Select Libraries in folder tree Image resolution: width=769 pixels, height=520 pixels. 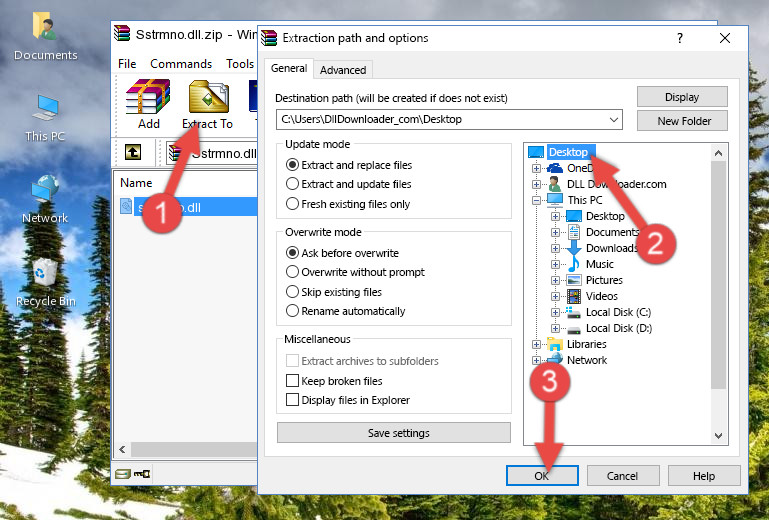tap(587, 344)
